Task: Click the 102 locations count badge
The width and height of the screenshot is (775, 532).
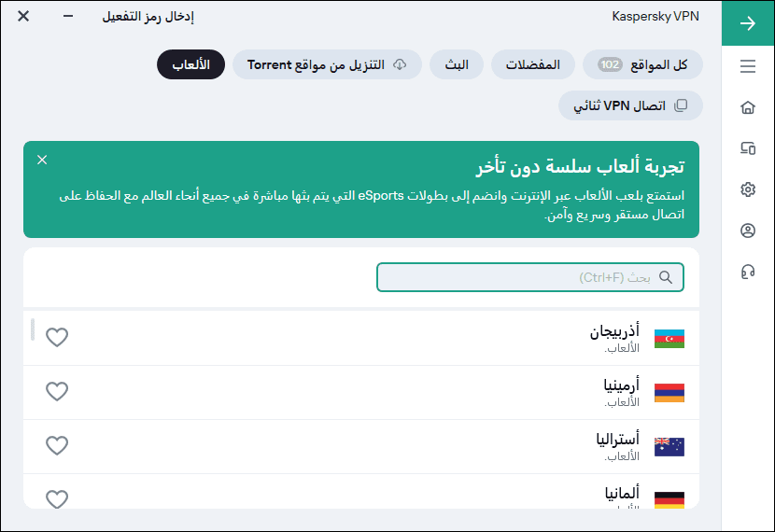Action: point(610,64)
